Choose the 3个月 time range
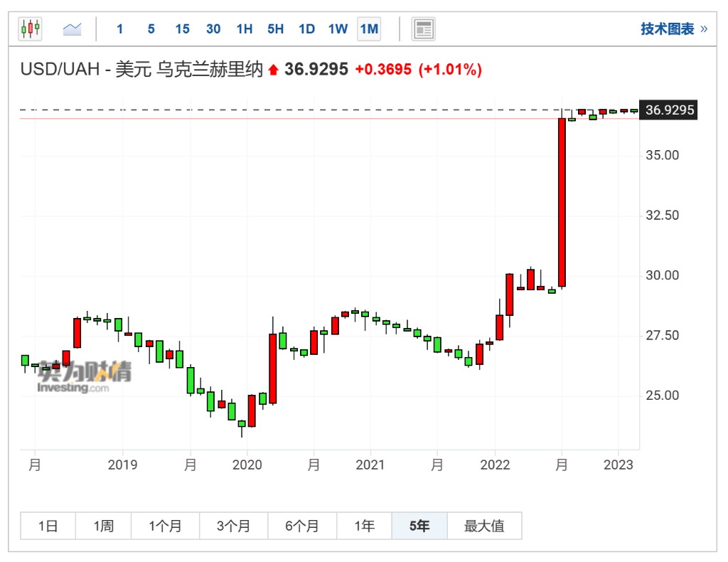Viewport: 728px width, 562px height. [x=233, y=526]
